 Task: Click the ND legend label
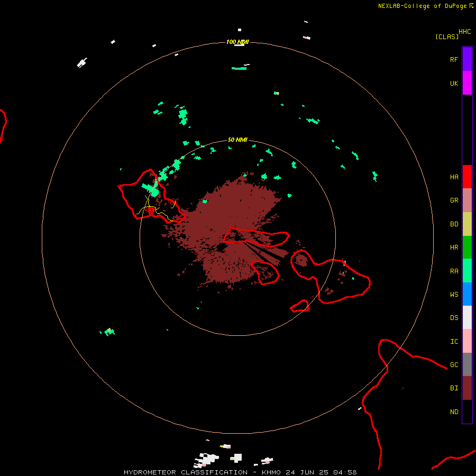(454, 411)
